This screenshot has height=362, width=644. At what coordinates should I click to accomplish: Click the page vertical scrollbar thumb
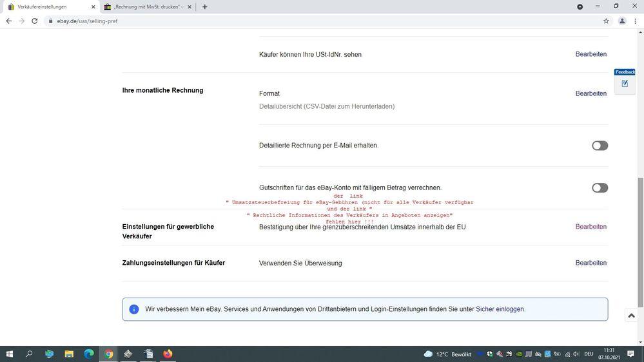[640, 242]
